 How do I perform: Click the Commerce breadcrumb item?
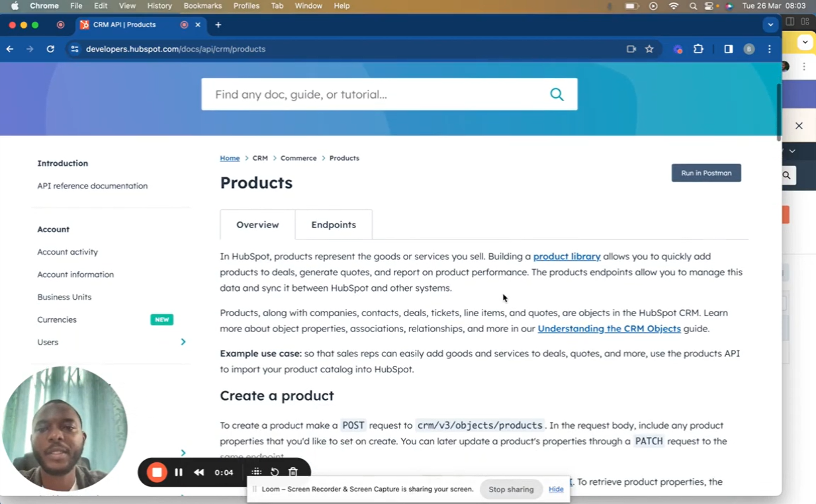(298, 158)
